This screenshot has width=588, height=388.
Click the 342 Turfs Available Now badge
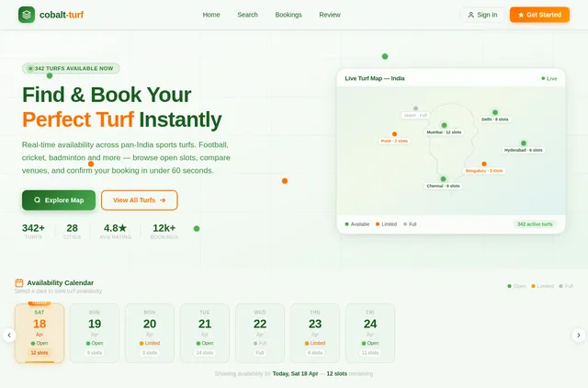click(71, 68)
